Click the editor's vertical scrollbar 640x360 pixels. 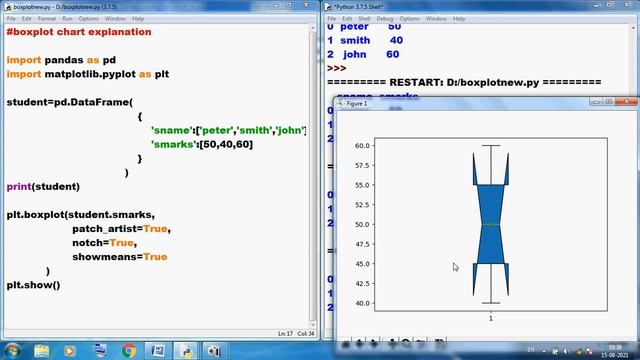pos(313,176)
